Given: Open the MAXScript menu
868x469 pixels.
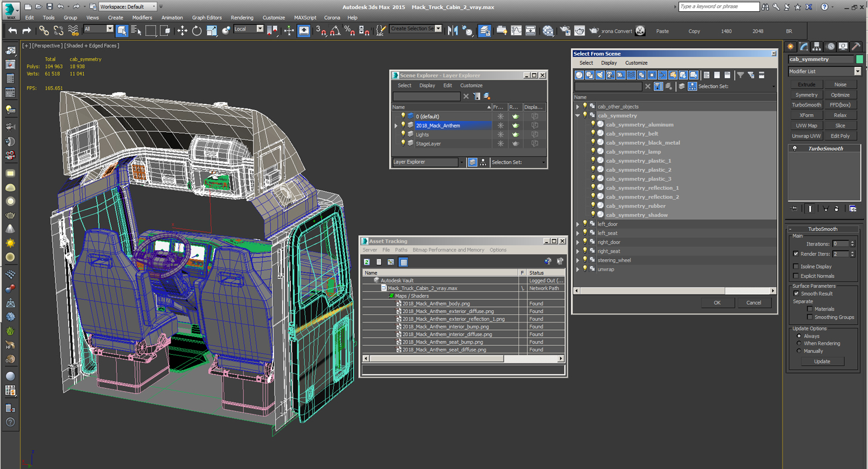Looking at the screenshot, I should [x=305, y=18].
